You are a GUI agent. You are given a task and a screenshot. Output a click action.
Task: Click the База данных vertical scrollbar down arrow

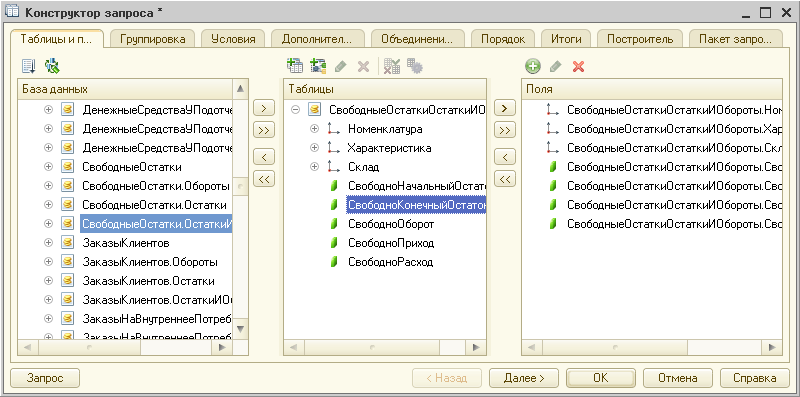(241, 328)
